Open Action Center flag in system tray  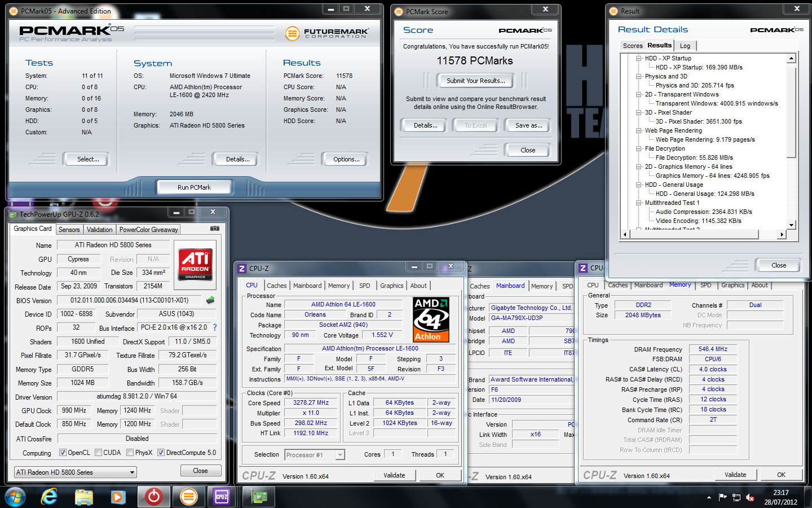click(722, 497)
